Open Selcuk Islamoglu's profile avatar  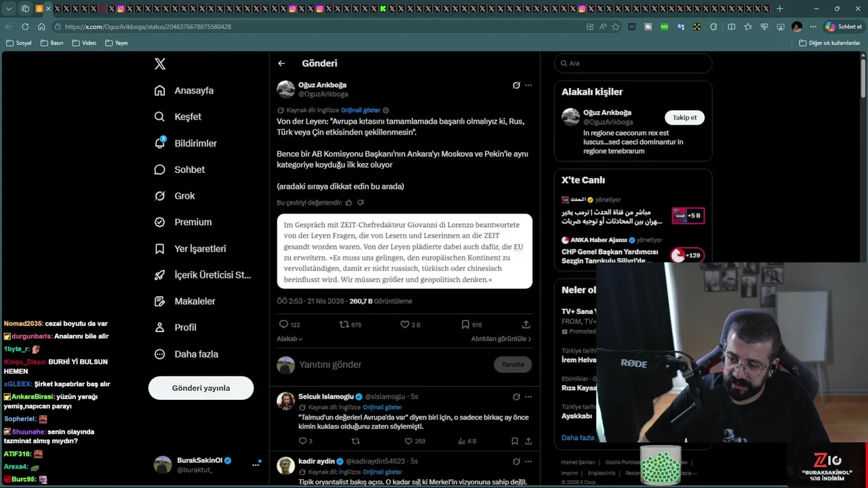point(285,401)
